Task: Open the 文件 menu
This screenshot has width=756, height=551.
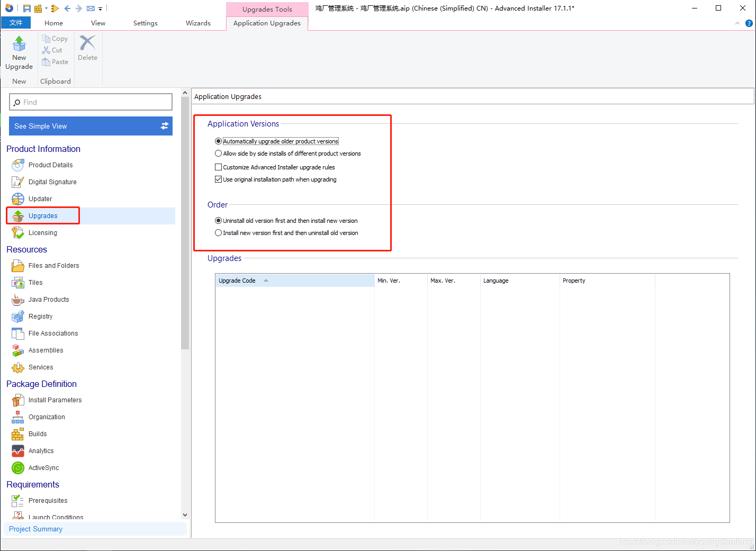Action: coord(16,23)
